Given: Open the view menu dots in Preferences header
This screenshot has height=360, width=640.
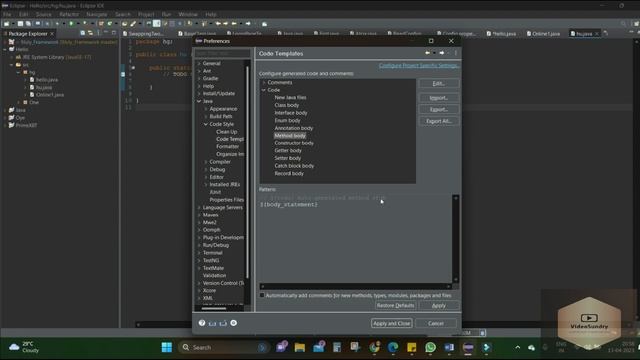Looking at the screenshot, I should pos(456,53).
